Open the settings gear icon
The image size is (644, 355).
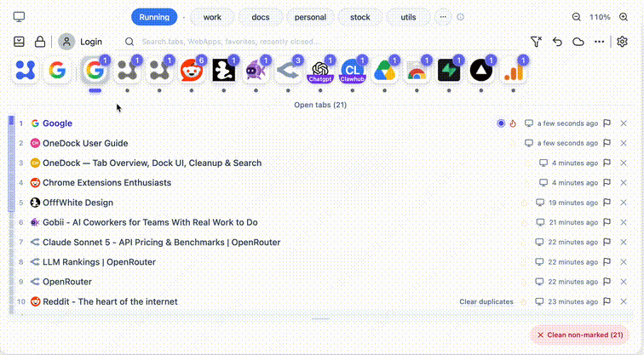pyautogui.click(x=622, y=42)
